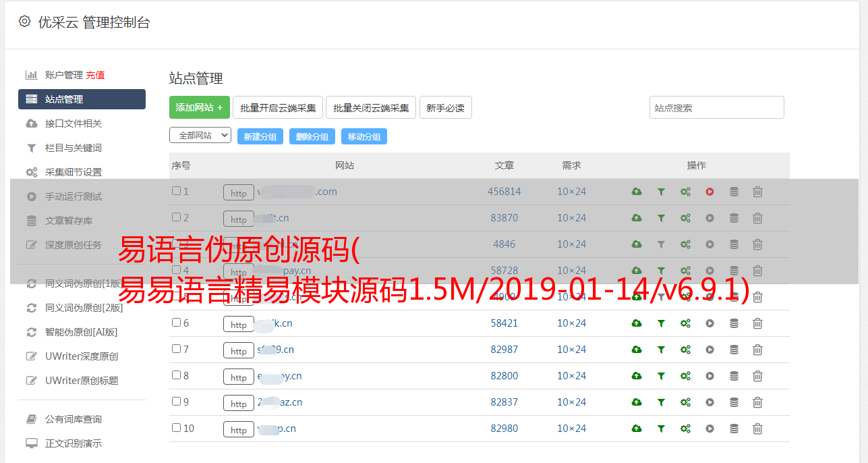Open the database icon for site 8

pos(734,376)
